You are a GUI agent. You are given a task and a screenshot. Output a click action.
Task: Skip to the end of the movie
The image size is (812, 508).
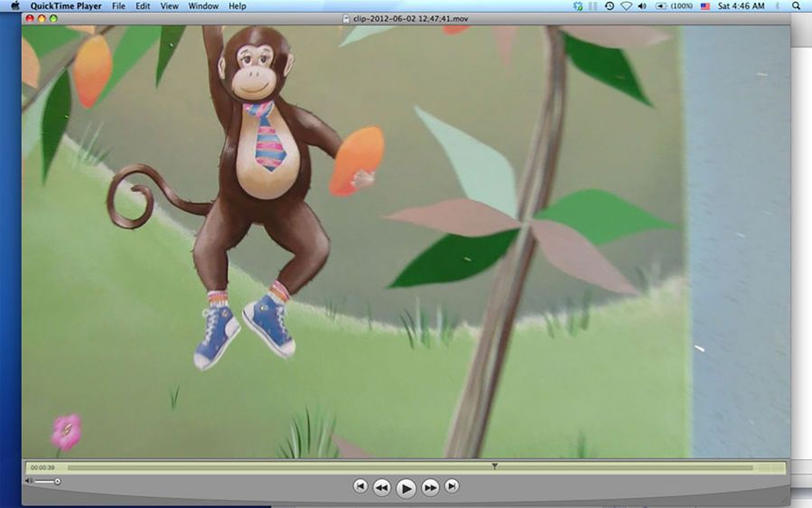click(x=452, y=486)
